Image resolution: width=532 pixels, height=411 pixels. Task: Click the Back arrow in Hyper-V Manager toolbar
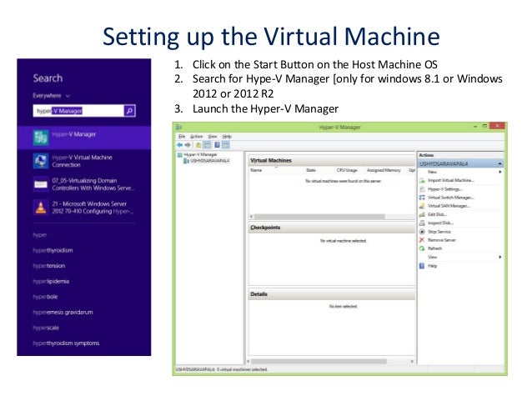[180, 145]
